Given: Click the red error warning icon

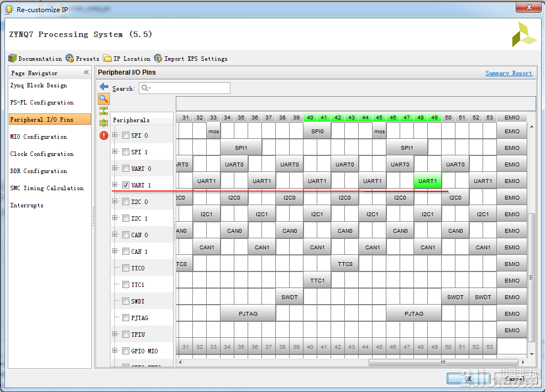Looking at the screenshot, I should pos(103,135).
